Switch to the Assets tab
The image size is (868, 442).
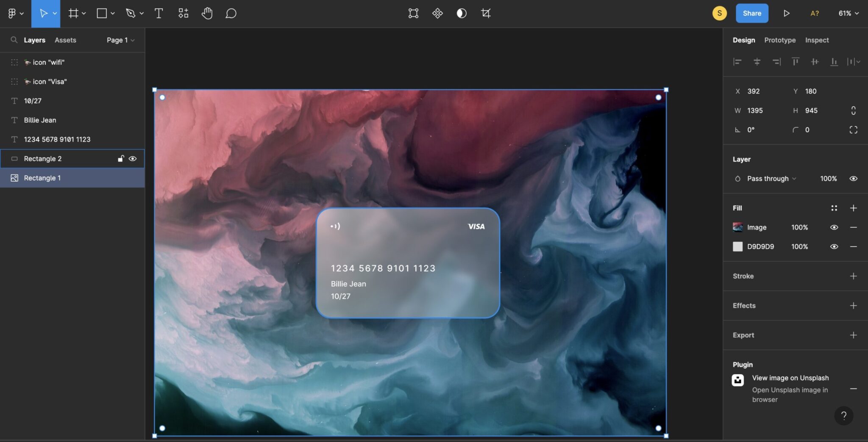(65, 40)
